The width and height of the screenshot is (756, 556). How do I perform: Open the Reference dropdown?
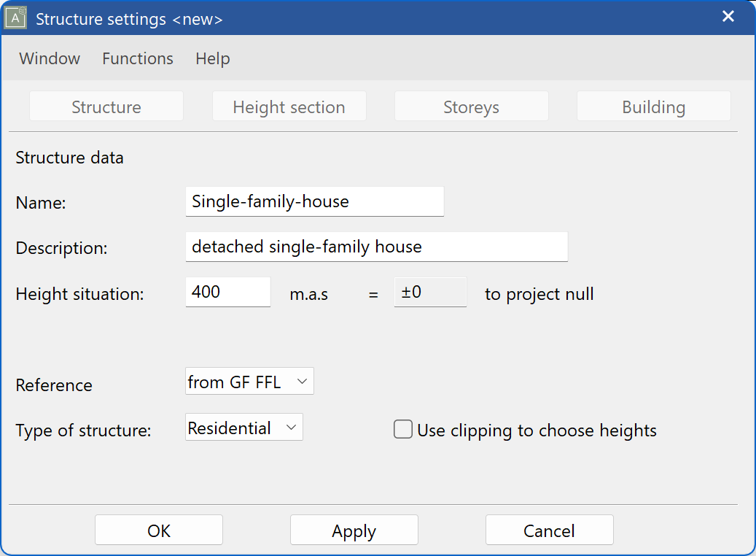(249, 381)
